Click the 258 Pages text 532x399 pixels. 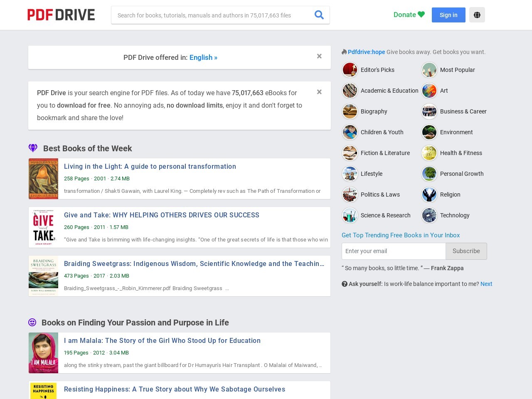(76, 178)
